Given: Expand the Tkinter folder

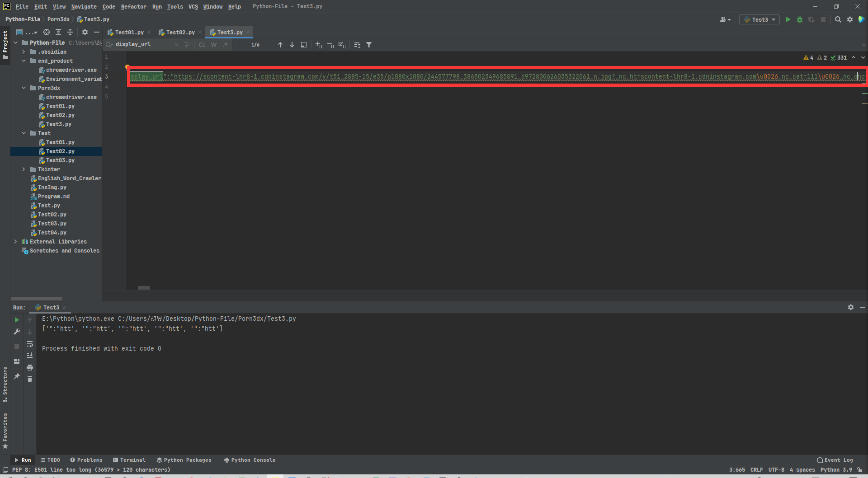Looking at the screenshot, I should 24,169.
